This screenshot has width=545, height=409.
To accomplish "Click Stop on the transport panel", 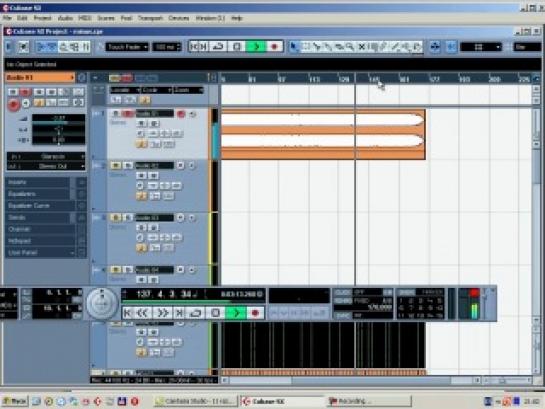I will pyautogui.click(x=215, y=313).
